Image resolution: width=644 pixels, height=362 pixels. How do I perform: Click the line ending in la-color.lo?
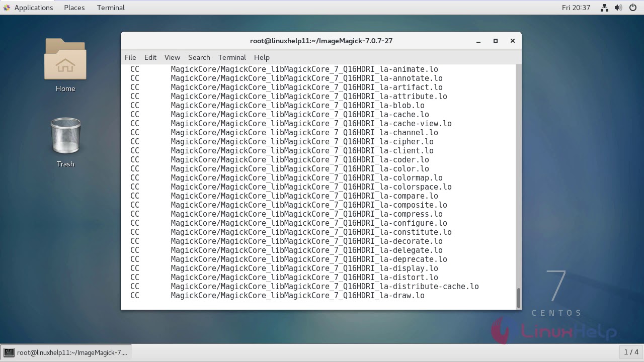(280, 169)
